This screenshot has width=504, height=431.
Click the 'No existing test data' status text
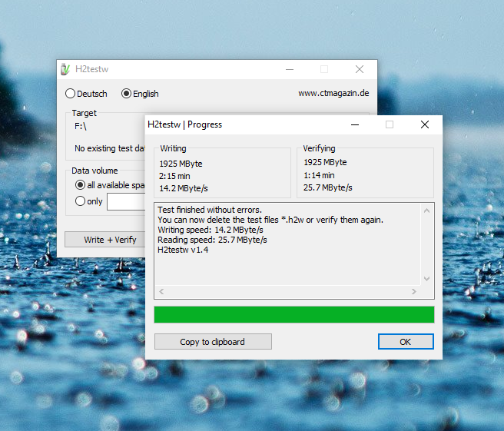(x=110, y=148)
